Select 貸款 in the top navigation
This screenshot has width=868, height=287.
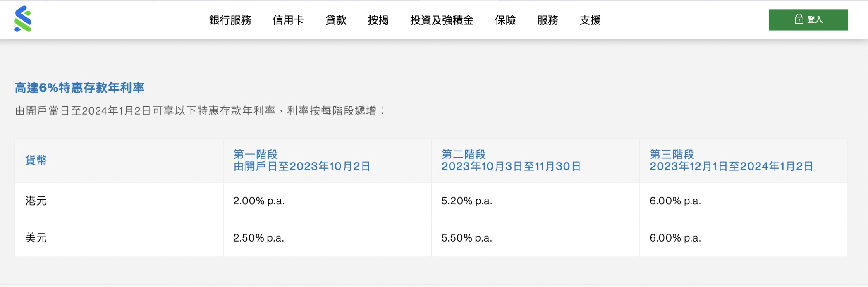336,20
